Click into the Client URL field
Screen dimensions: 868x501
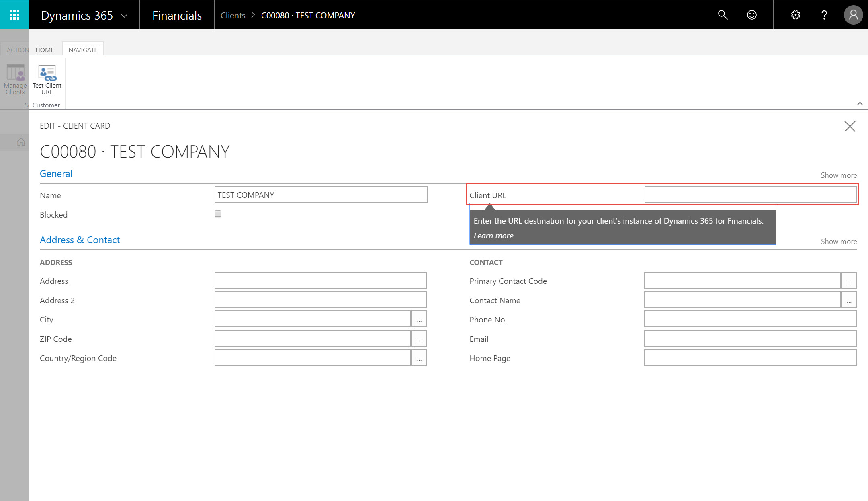tap(750, 195)
